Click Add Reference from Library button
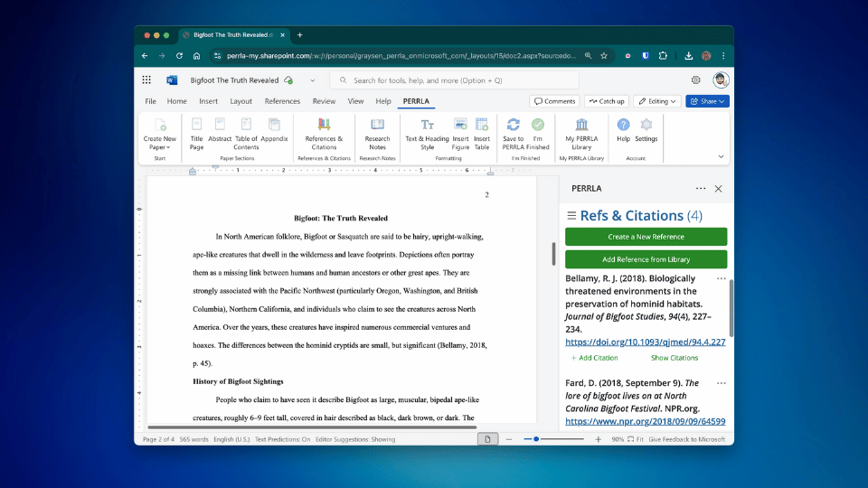Viewport: 868px width, 488px height. tap(646, 259)
